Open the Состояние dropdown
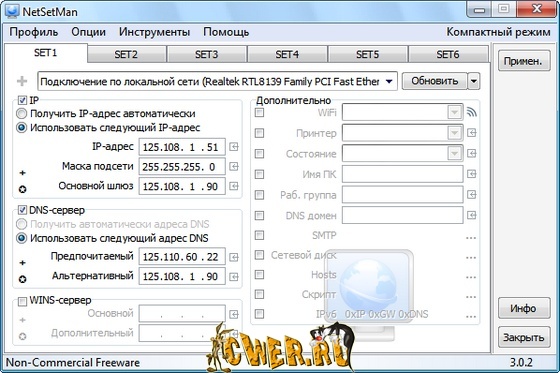Screen dimensions: 560x373 click(x=454, y=154)
